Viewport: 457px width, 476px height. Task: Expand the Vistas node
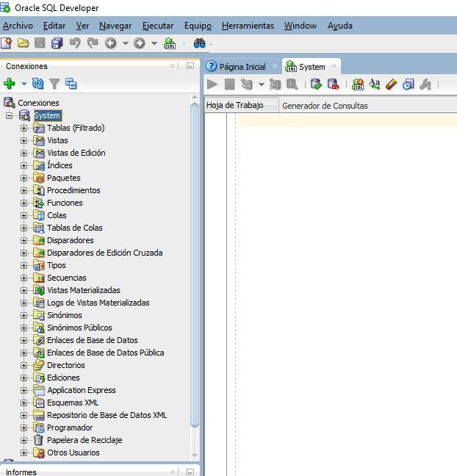24,140
